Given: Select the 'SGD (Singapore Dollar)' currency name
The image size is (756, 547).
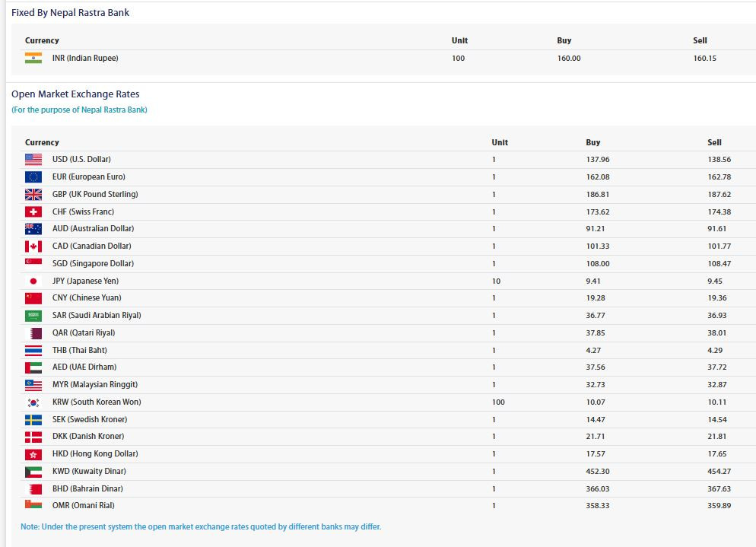Looking at the screenshot, I should point(93,263).
